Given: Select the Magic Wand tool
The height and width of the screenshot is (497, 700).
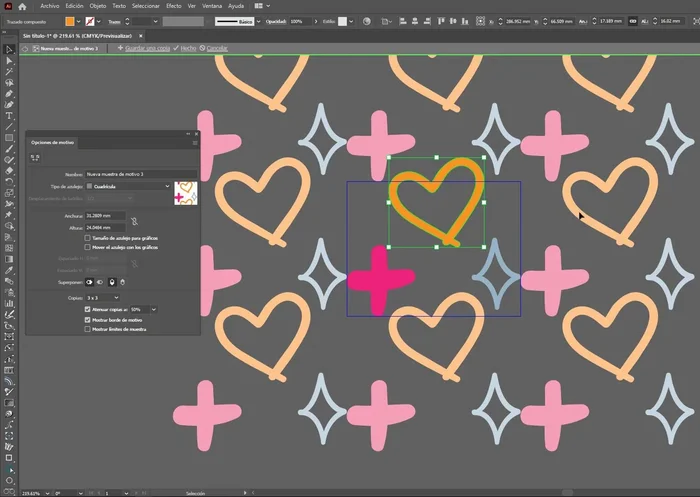Looking at the screenshot, I should 9,71.
